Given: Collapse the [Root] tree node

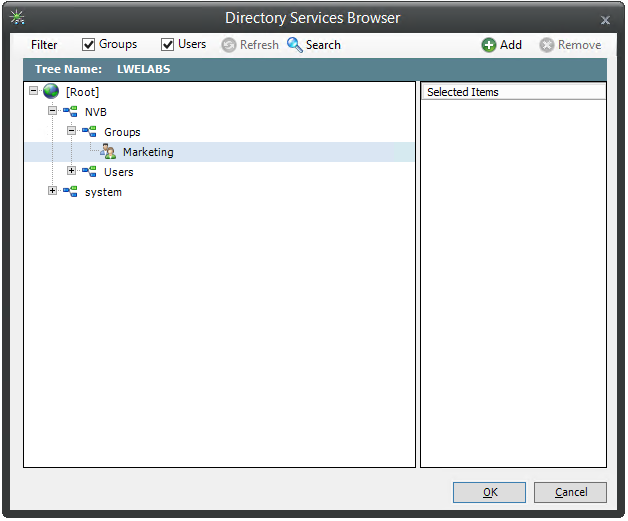Looking at the screenshot, I should tap(34, 91).
